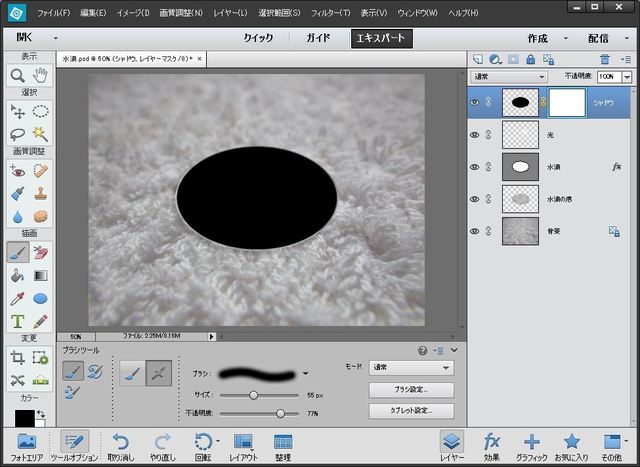The width and height of the screenshot is (640, 467).
Task: Click the create new layer icon
Action: pyautogui.click(x=477, y=60)
